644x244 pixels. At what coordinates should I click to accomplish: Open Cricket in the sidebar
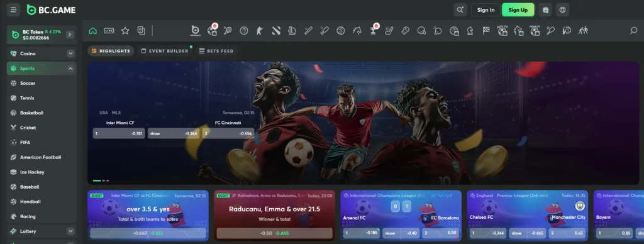(42, 128)
